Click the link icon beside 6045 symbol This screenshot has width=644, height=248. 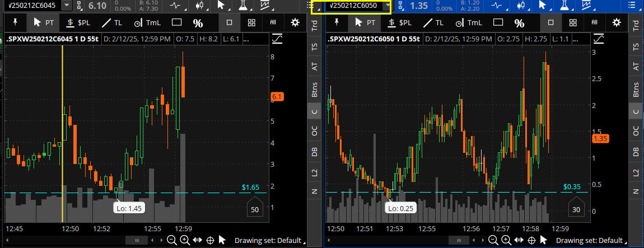pyautogui.click(x=80, y=6)
